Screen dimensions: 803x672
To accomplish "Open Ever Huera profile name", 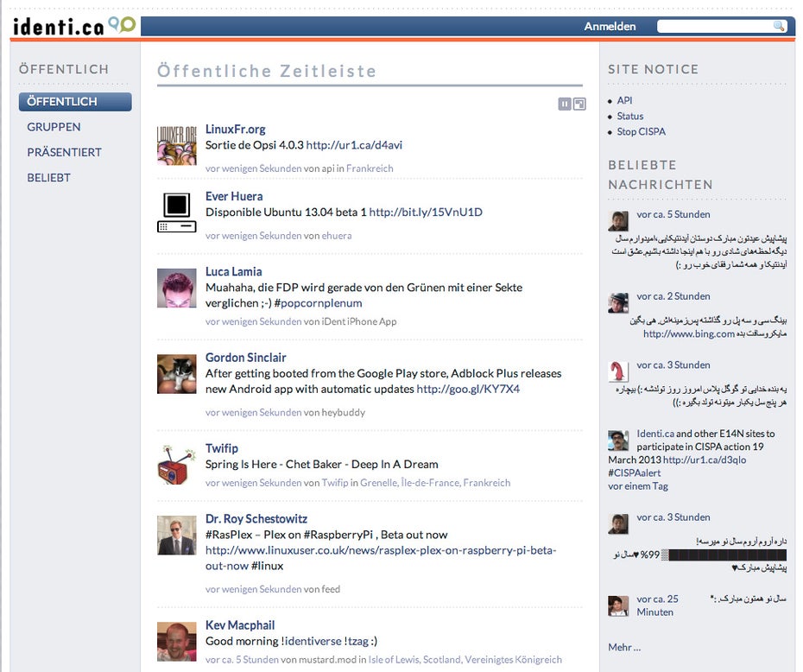I will coord(234,196).
